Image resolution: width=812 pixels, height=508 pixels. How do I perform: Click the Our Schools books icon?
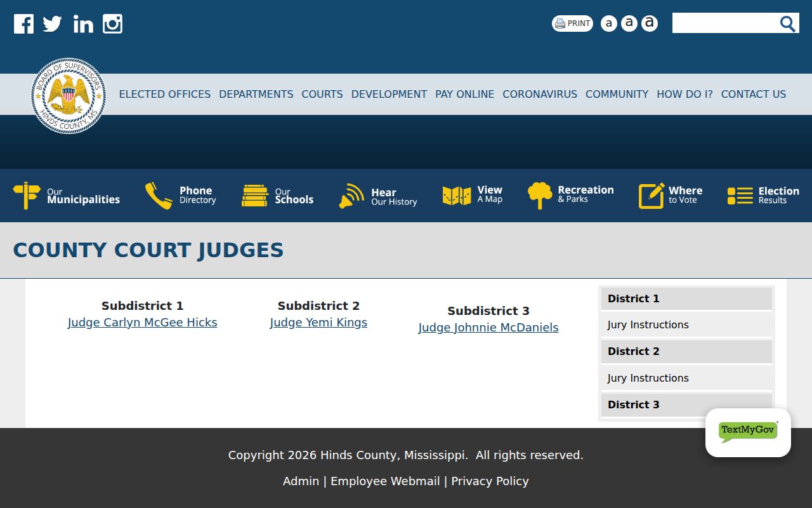pyautogui.click(x=255, y=196)
